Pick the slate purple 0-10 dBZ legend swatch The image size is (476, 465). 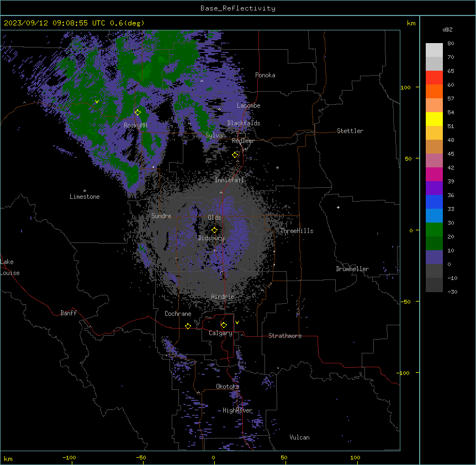(x=434, y=257)
